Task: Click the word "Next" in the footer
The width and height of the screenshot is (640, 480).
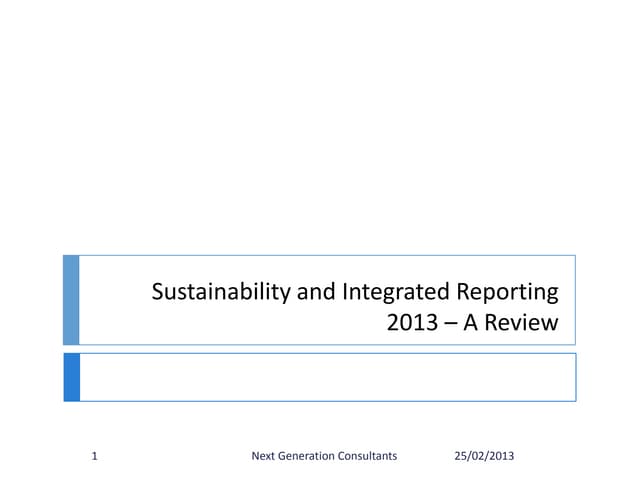Action: (266, 456)
